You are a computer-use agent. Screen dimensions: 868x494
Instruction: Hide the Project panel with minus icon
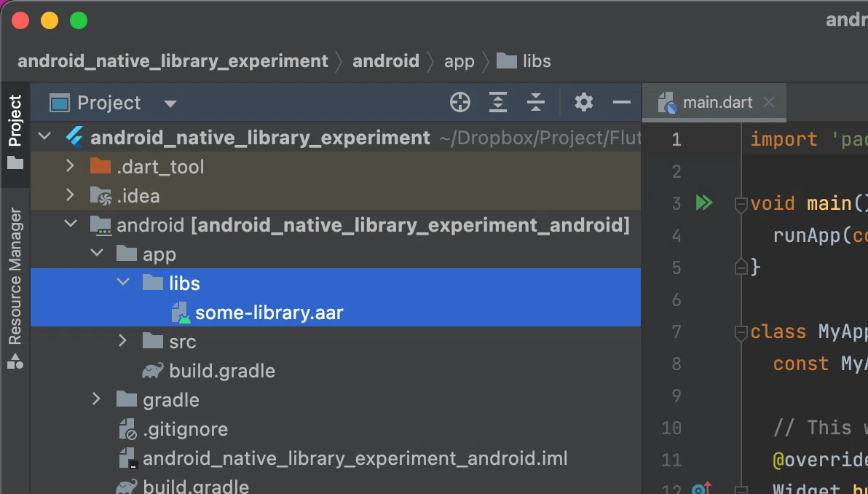pos(622,103)
